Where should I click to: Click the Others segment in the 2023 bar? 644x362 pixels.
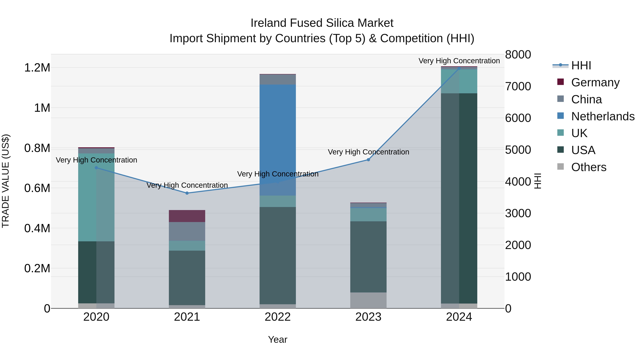[x=368, y=300]
